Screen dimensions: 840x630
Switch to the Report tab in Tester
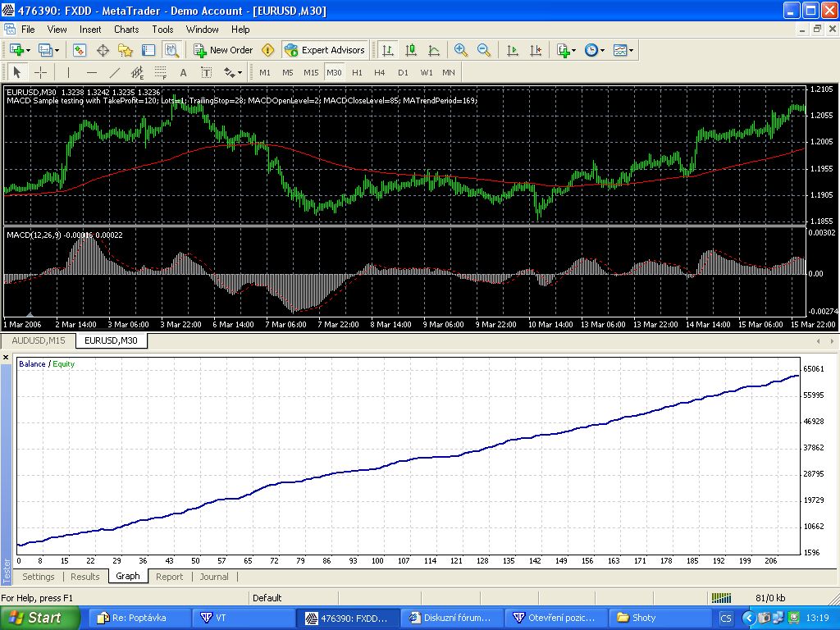coord(169,577)
